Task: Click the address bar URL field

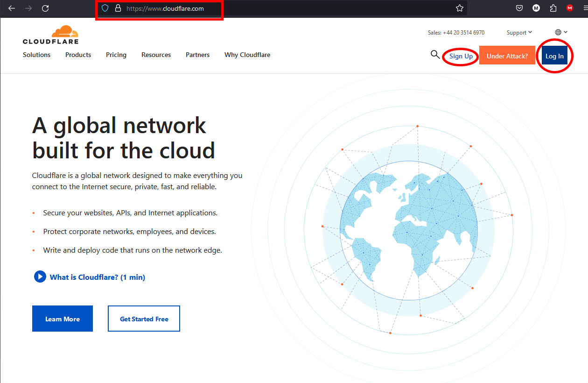Action: [282, 8]
